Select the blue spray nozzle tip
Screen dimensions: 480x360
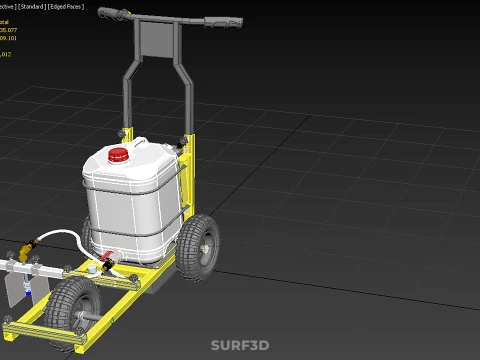click(x=28, y=292)
